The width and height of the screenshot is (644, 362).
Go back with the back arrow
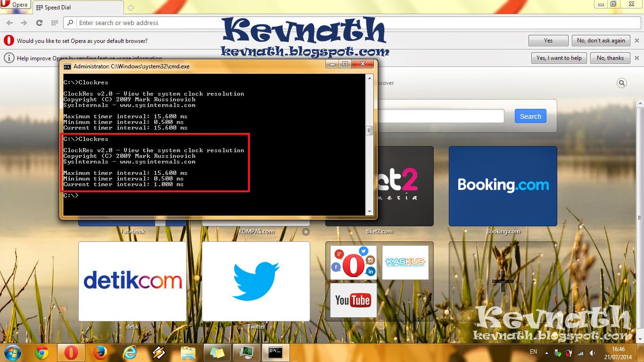9,23
